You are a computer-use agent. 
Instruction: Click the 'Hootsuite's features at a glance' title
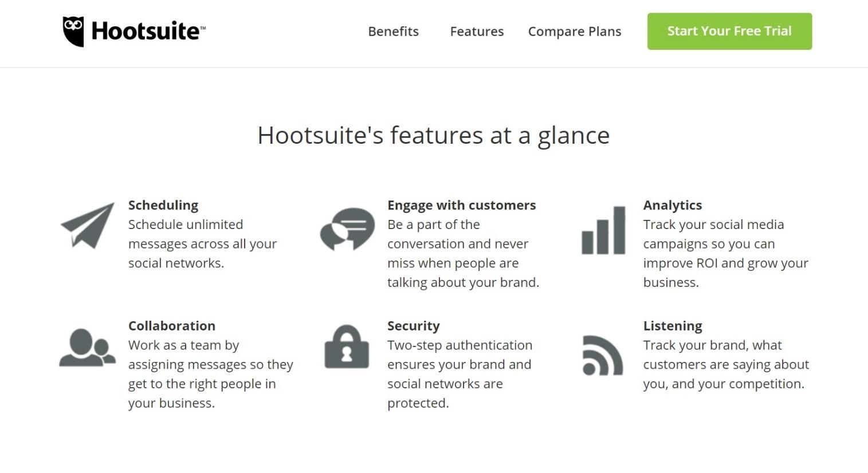434,136
